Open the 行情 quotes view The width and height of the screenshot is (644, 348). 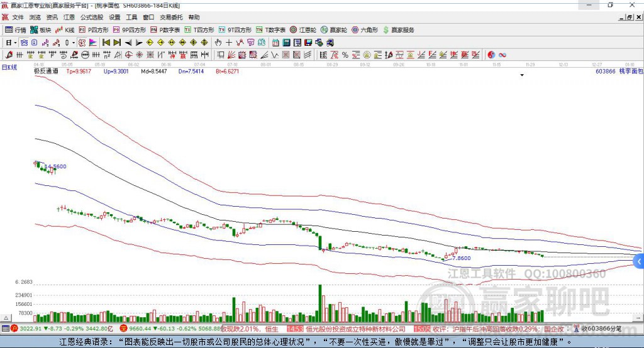point(15,30)
